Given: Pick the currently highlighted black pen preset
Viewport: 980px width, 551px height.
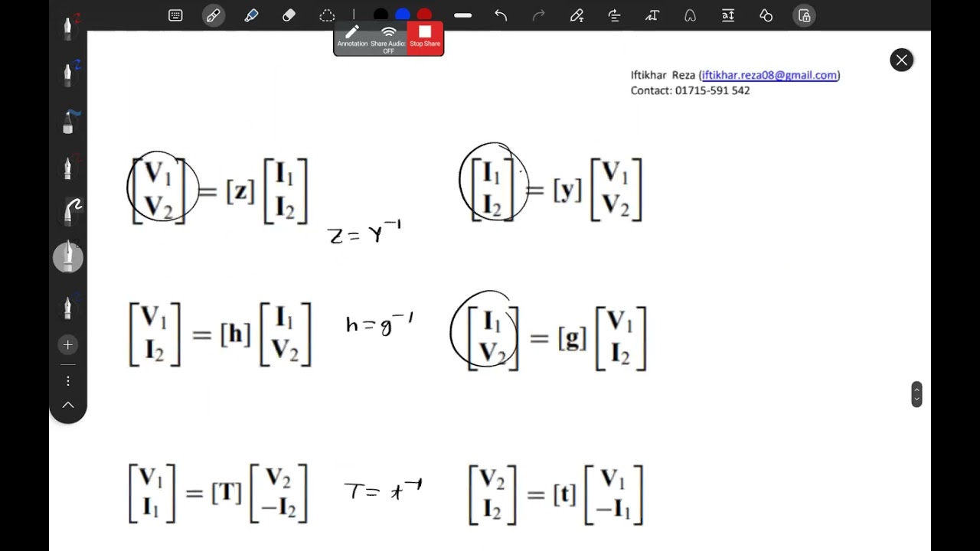Looking at the screenshot, I should pyautogui.click(x=68, y=257).
